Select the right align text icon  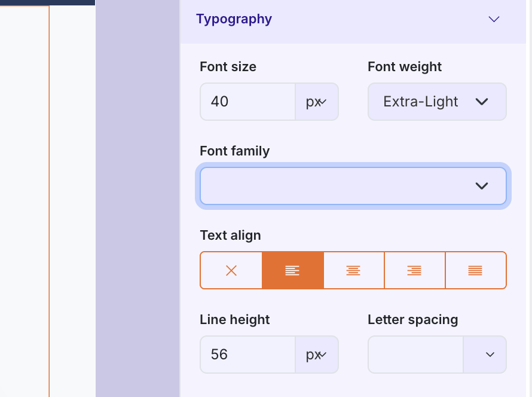(414, 270)
